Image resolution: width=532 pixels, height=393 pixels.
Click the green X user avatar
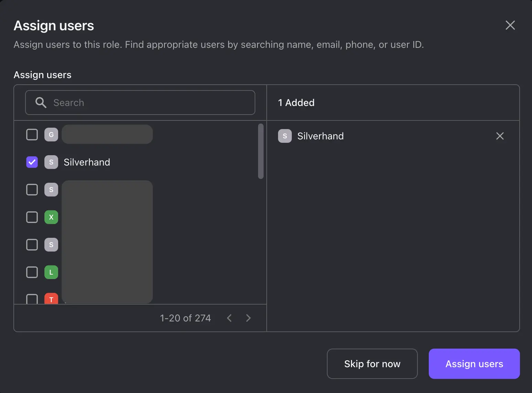point(51,217)
